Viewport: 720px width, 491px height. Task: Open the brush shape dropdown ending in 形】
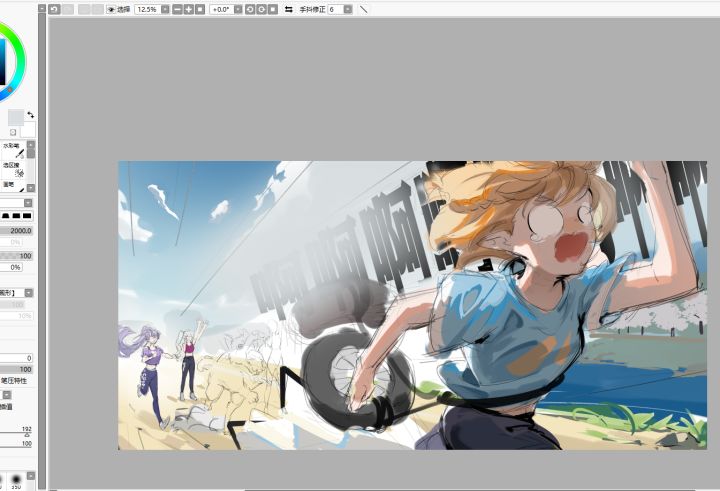pos(28,293)
